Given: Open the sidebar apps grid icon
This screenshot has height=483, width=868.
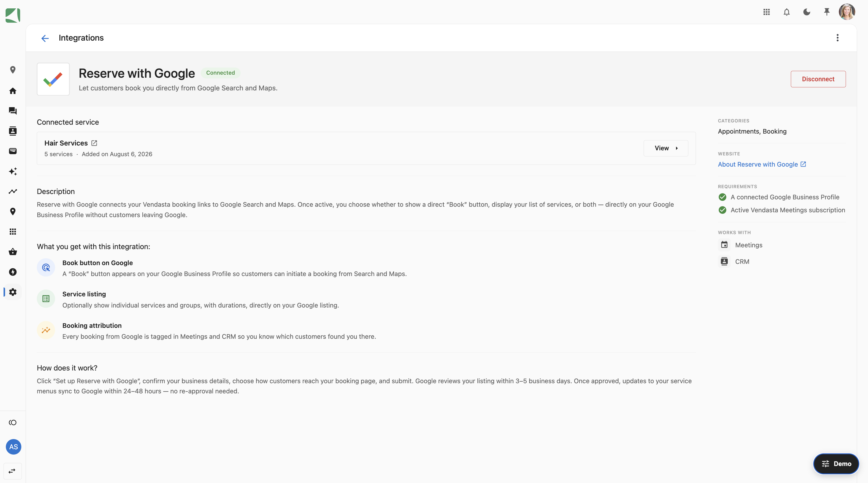Looking at the screenshot, I should coord(13,232).
